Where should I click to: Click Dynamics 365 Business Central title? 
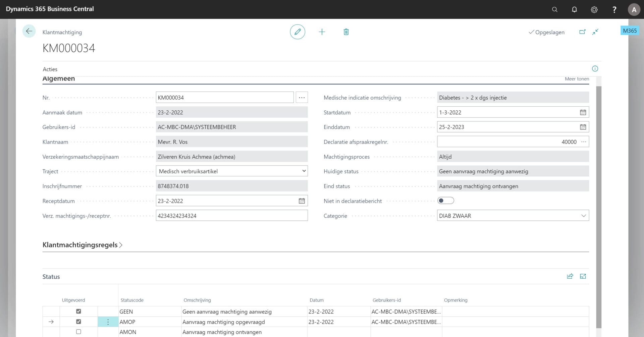pos(50,9)
